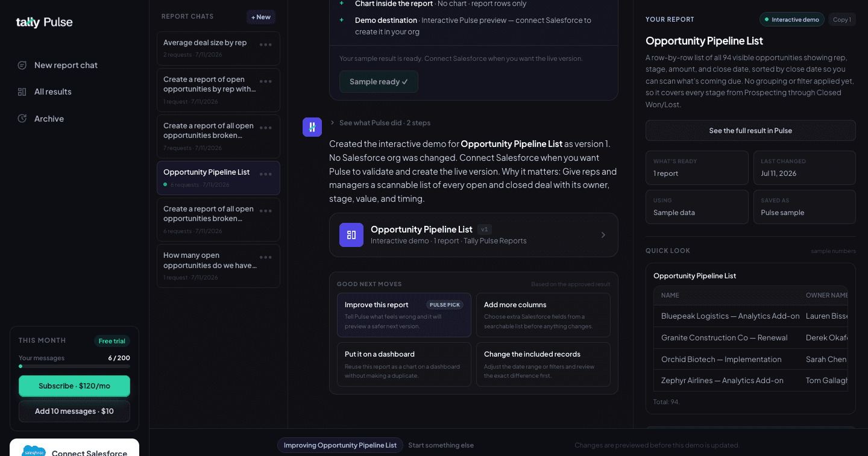This screenshot has width=868, height=456.
Task: Select Start something else tab
Action: tap(441, 445)
